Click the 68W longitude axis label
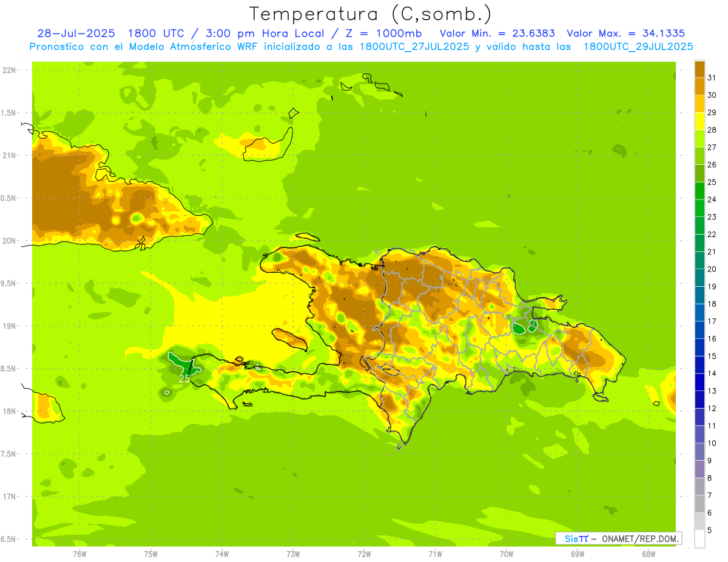Viewport: 728px width, 562px height. coord(649,554)
